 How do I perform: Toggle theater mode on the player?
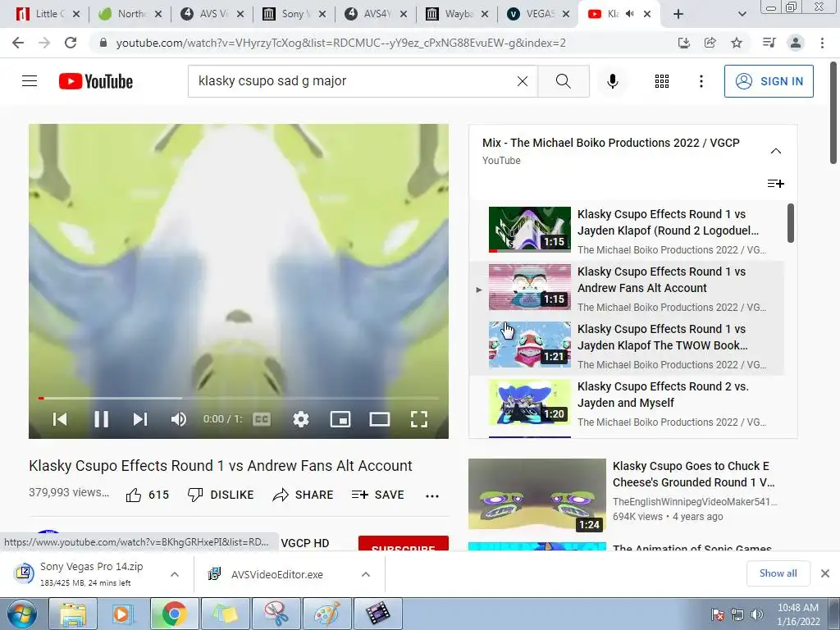(380, 419)
